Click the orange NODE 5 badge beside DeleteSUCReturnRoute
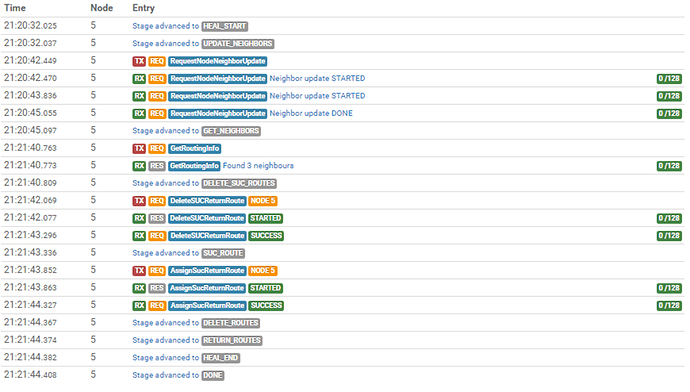 click(263, 201)
